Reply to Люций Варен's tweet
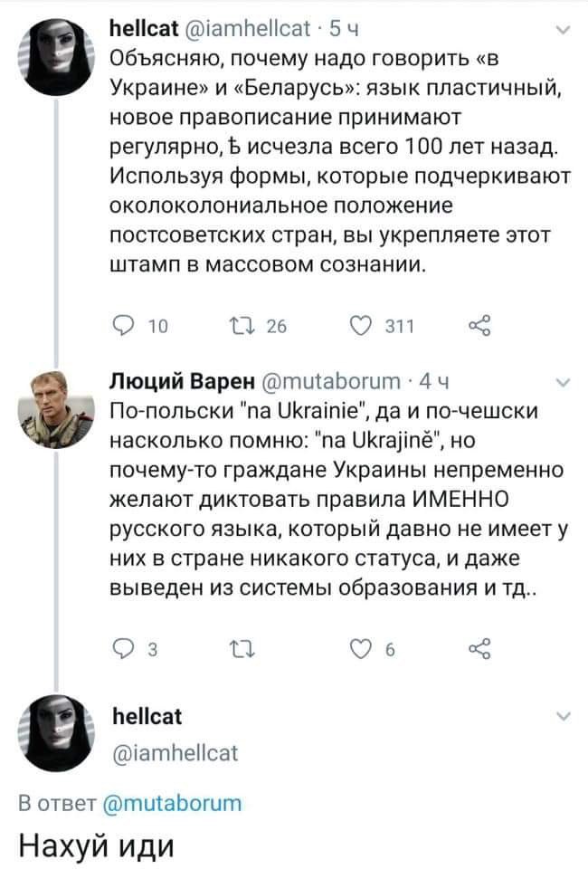The height and width of the screenshot is (869, 588). [x=120, y=647]
